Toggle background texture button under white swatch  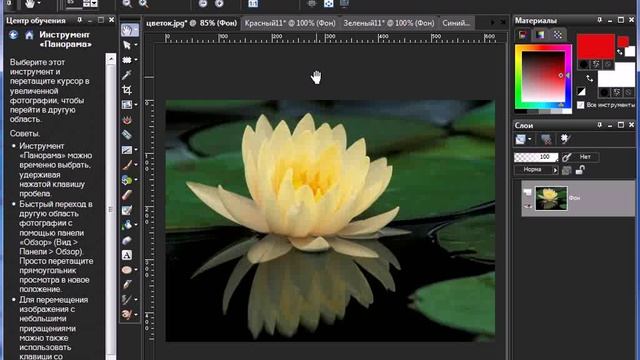(617, 93)
